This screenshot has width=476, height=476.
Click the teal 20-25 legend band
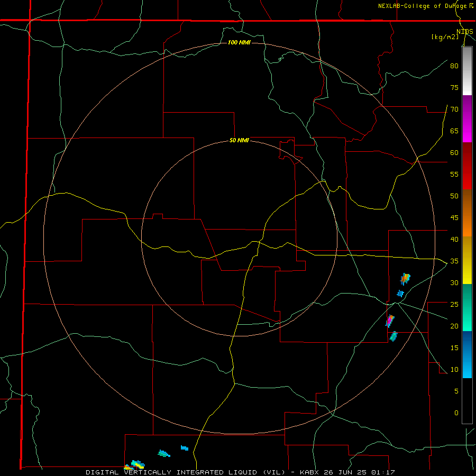coord(467,307)
